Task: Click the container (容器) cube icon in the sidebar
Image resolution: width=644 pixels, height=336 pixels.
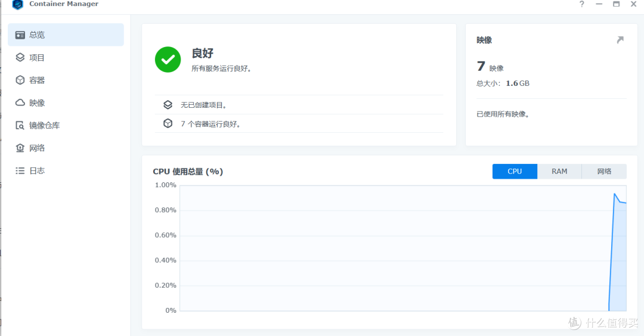Action: 20,80
